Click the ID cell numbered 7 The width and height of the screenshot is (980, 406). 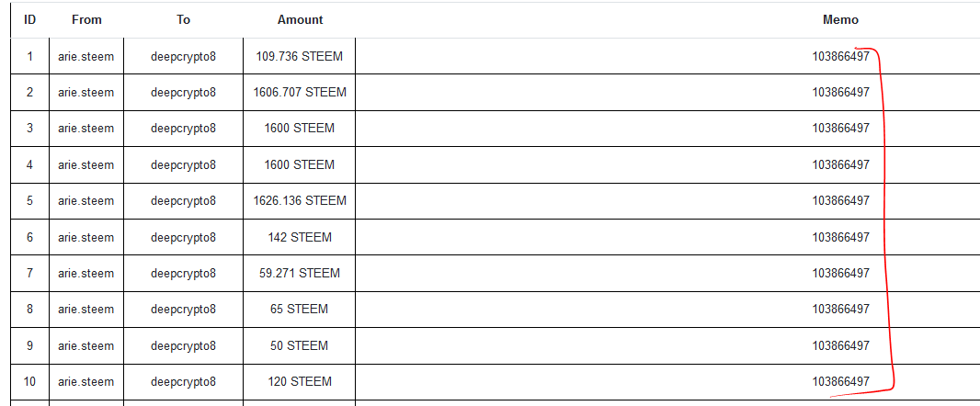click(29, 273)
